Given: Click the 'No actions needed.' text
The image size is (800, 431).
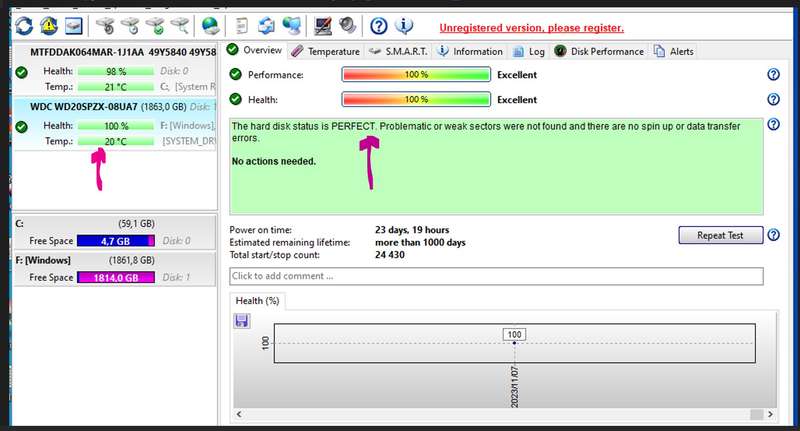Looking at the screenshot, I should tap(274, 161).
